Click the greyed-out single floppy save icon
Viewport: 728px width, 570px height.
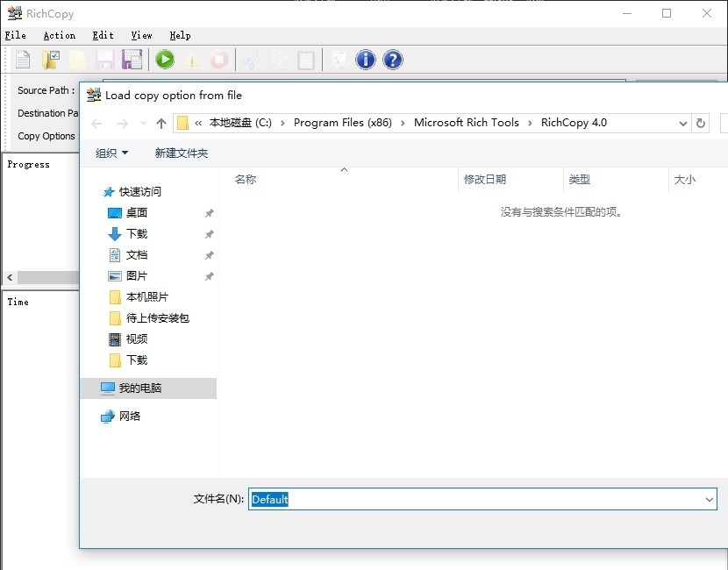coord(105,60)
